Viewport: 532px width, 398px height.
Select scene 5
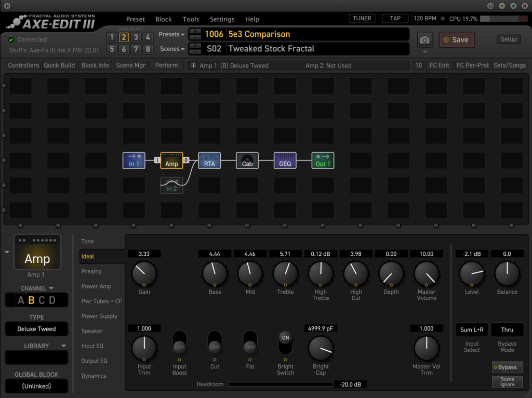[112, 49]
